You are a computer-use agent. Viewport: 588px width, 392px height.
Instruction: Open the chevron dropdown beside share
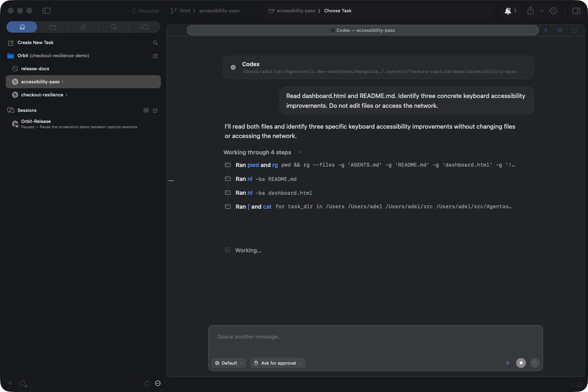[x=542, y=11]
